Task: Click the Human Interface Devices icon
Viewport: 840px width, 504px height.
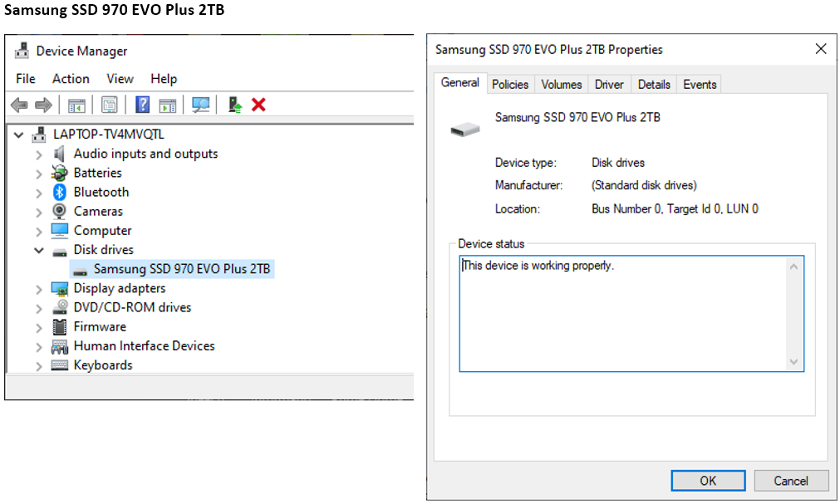Action: pyautogui.click(x=60, y=346)
